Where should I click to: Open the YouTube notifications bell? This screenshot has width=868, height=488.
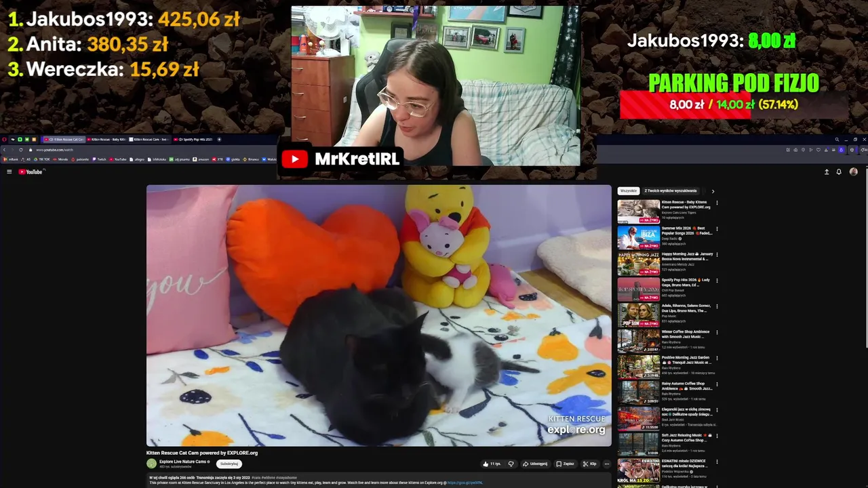[839, 172]
